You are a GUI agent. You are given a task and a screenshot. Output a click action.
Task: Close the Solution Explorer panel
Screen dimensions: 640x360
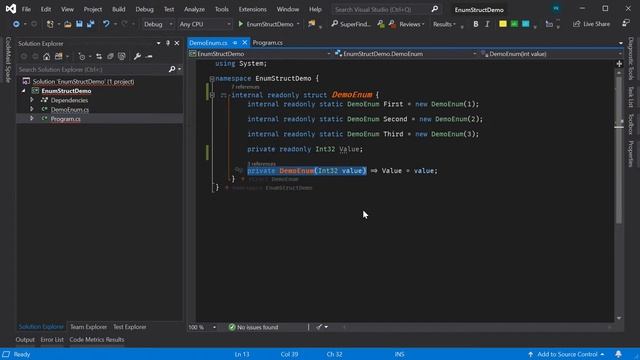click(177, 43)
